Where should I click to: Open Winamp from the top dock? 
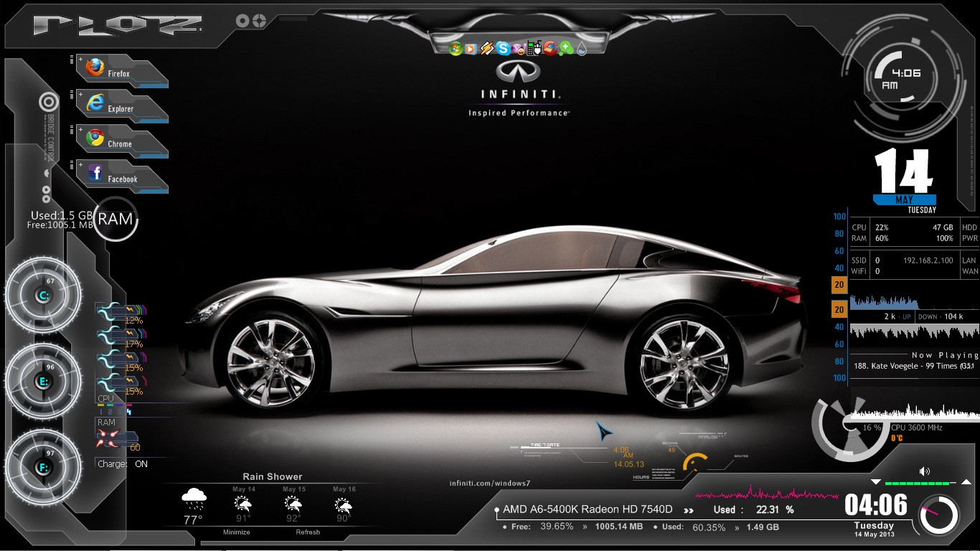[x=487, y=49]
